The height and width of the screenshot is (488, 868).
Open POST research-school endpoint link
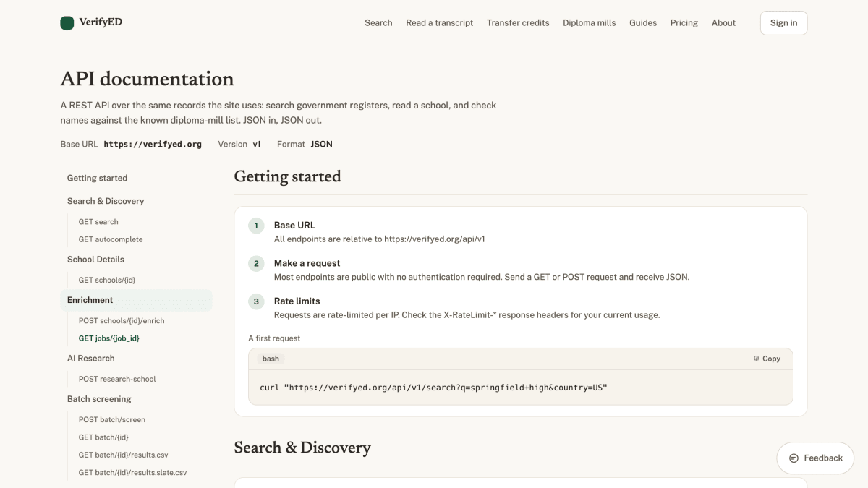coord(117,379)
